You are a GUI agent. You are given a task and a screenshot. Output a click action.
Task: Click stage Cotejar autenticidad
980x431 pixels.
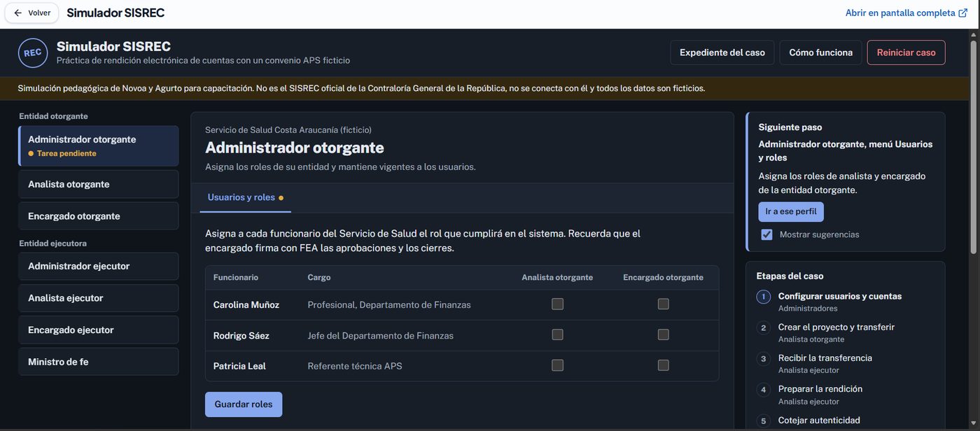tap(819, 421)
